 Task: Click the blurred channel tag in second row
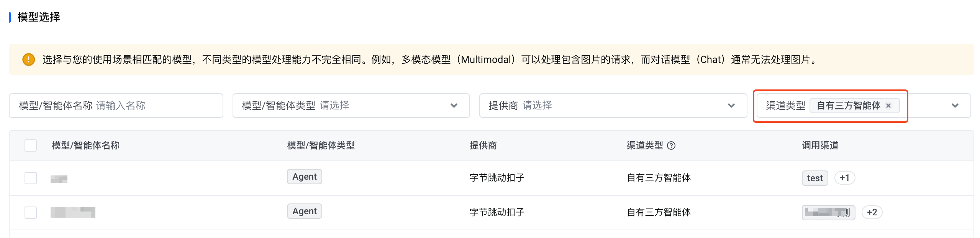[828, 212]
